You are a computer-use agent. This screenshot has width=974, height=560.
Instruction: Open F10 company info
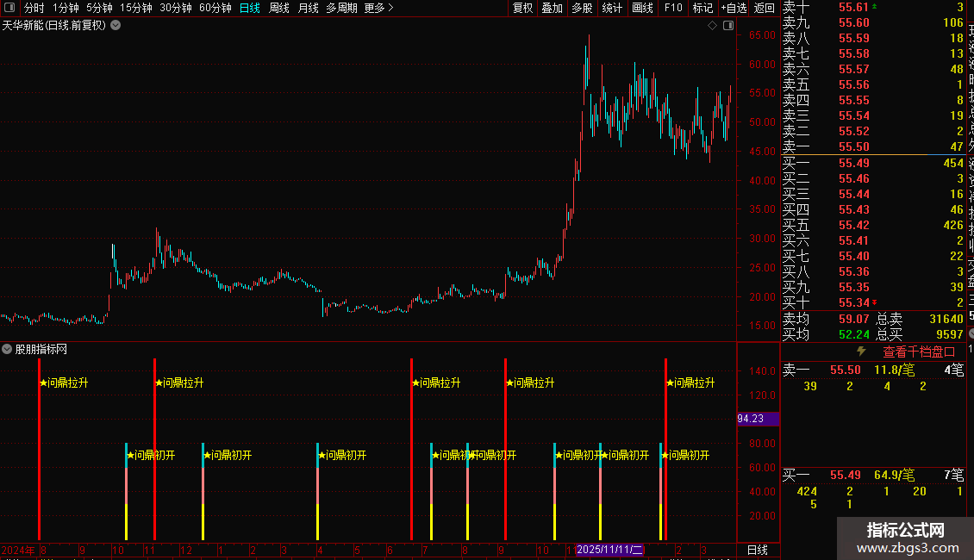pyautogui.click(x=672, y=8)
